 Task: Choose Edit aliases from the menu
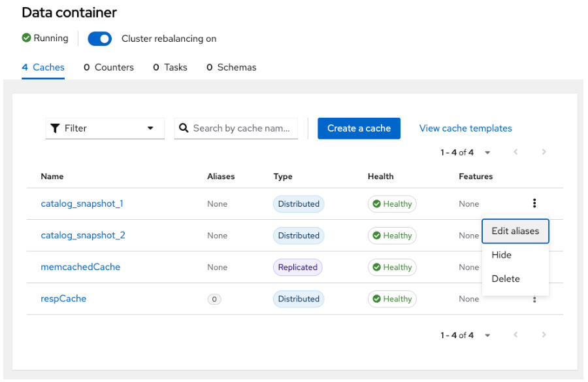pyautogui.click(x=515, y=231)
